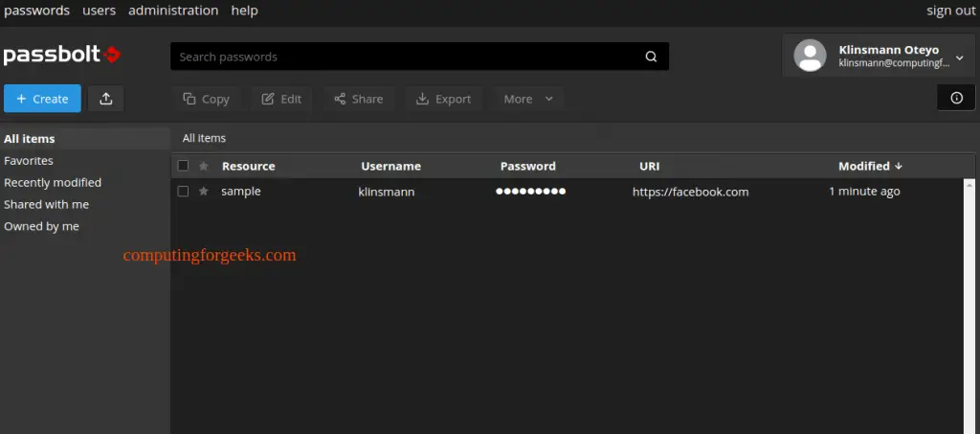Click sign out link
This screenshot has width=980, height=434.
tap(950, 11)
